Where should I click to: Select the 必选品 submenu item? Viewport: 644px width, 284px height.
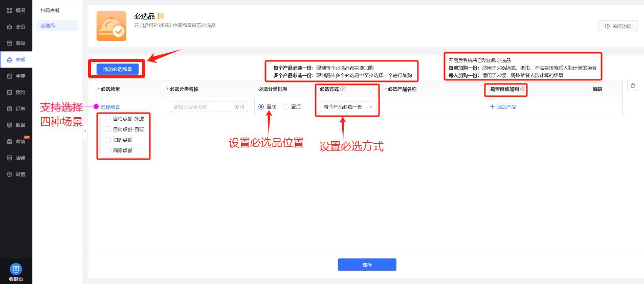[57, 25]
